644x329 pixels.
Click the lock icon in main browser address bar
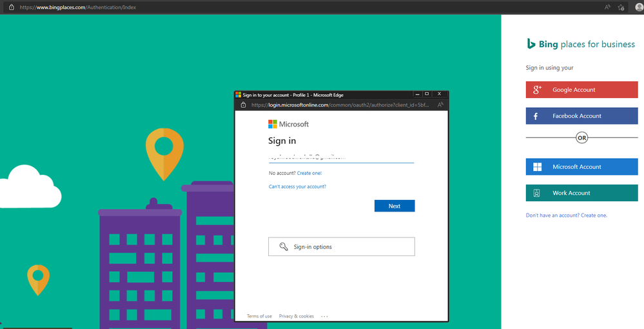coord(12,7)
